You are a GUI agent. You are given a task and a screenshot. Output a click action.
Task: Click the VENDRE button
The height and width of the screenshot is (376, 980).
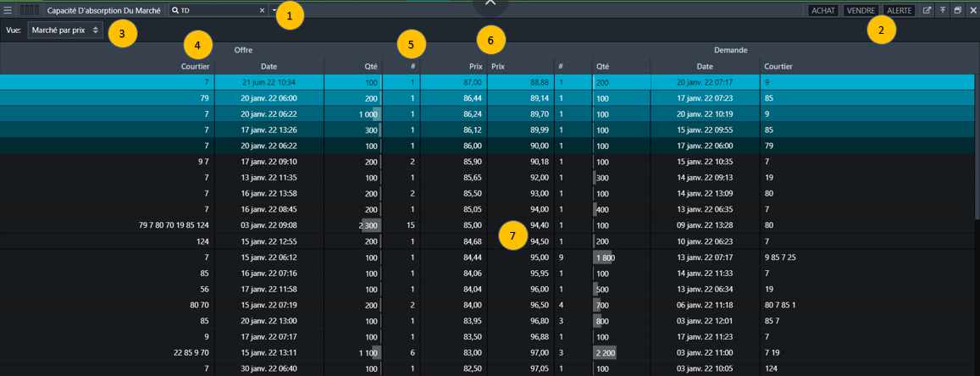(861, 10)
